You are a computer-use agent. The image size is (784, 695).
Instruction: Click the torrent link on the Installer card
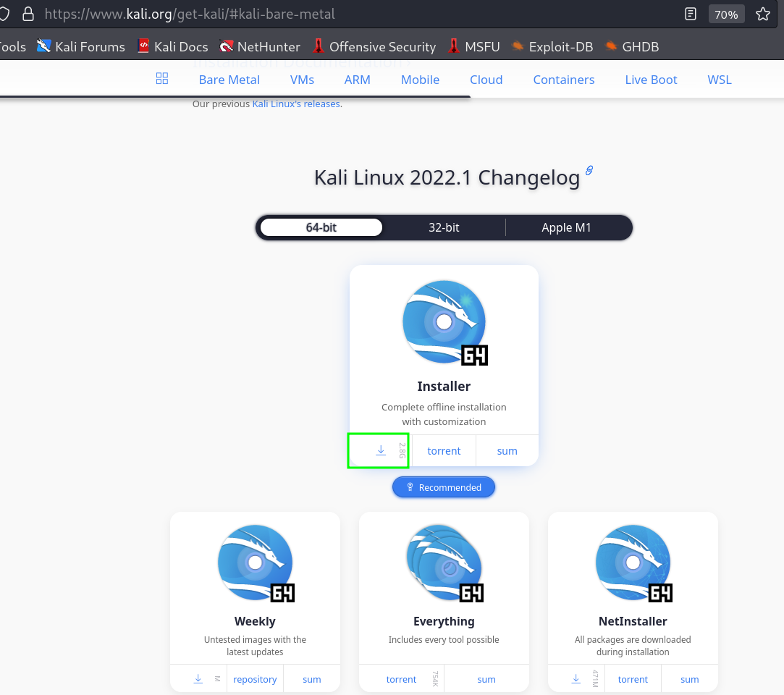443,450
